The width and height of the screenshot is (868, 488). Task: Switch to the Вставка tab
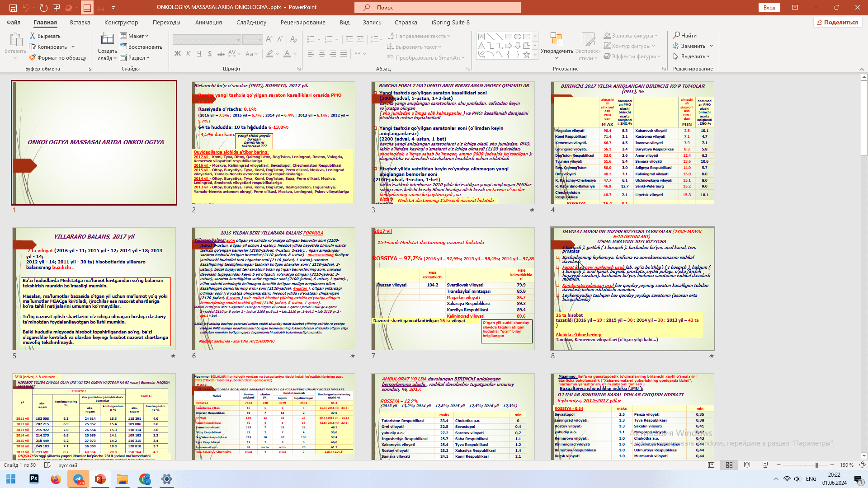80,23
